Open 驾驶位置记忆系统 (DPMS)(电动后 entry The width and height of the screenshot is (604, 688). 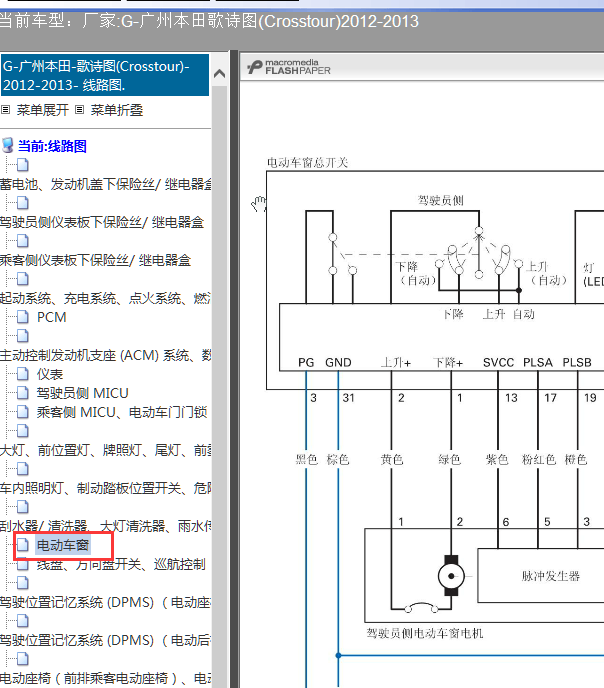[x=105, y=640]
